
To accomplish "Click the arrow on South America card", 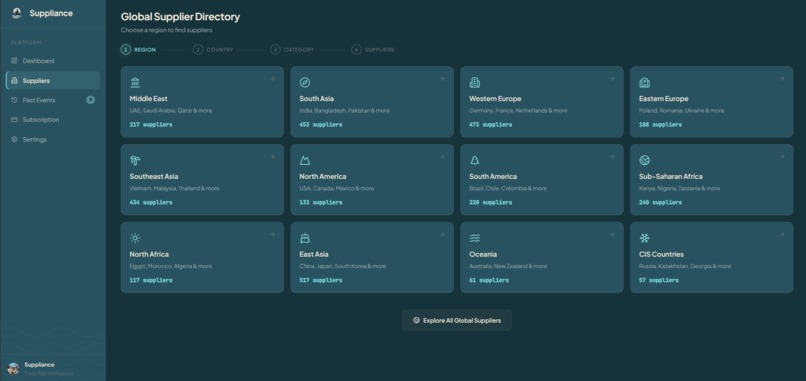I will [x=612, y=156].
